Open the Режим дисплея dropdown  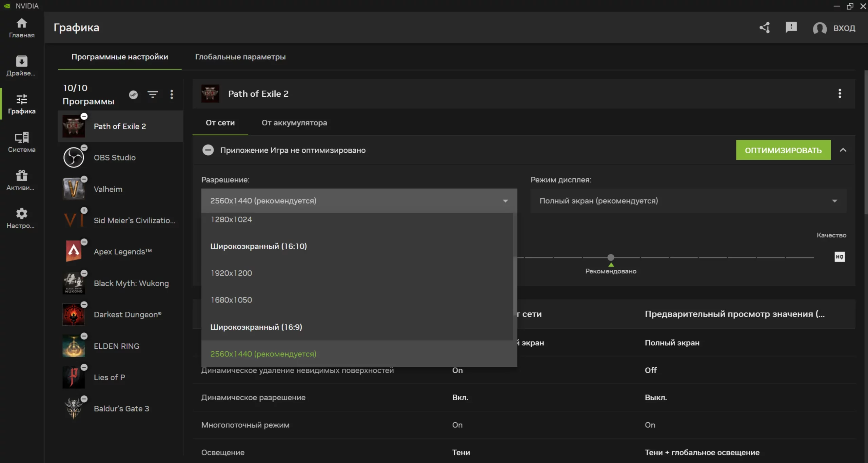(x=688, y=201)
